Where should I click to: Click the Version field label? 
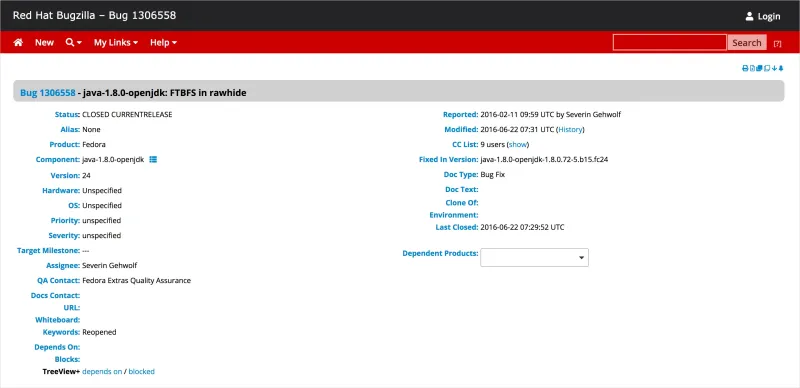pyautogui.click(x=65, y=175)
